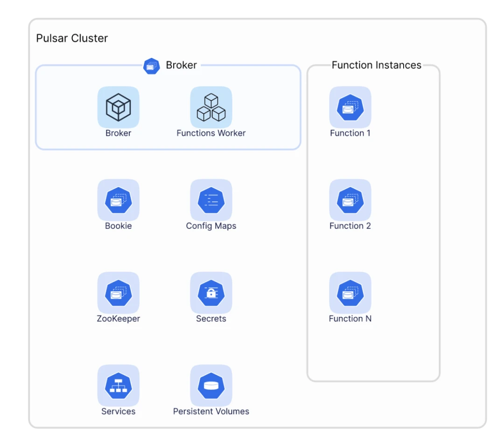This screenshot has width=504, height=443.
Task: Click the Persistent Volumes text label
Action: [211, 411]
